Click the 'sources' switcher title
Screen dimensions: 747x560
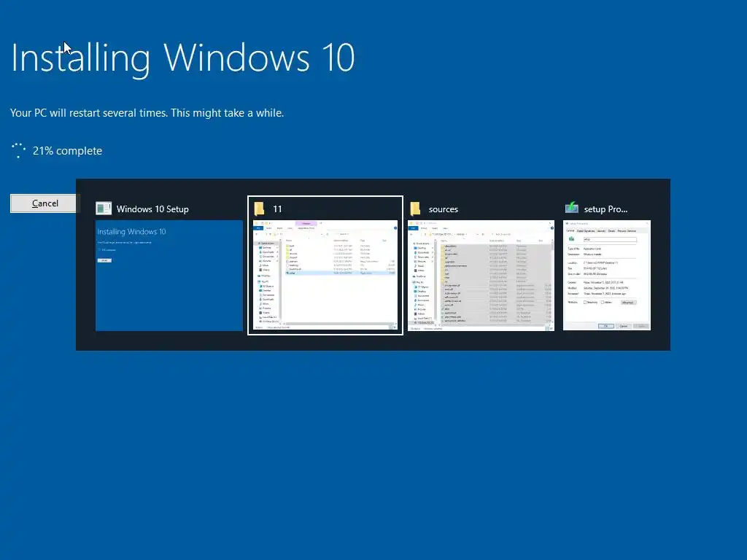pyautogui.click(x=443, y=209)
